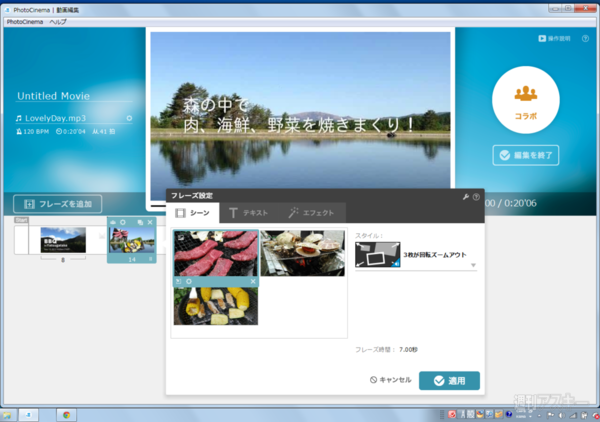Select the highlighted second phrase thumbnail in timeline
600x422 pixels.
click(132, 240)
